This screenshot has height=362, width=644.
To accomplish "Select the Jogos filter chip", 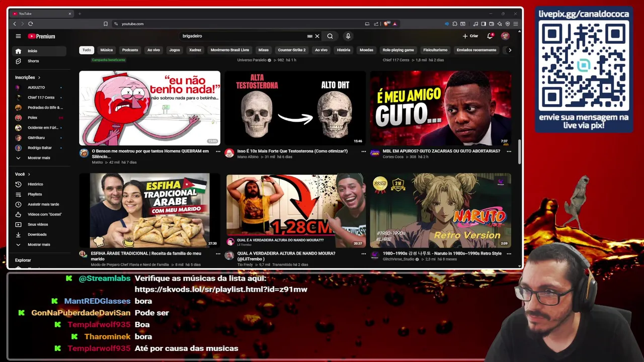I will pos(175,50).
